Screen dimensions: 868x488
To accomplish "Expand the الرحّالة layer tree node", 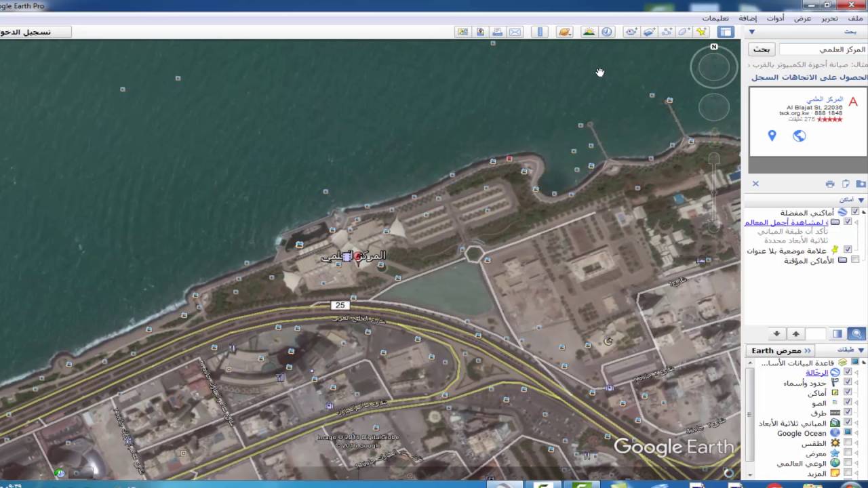I will (x=856, y=373).
